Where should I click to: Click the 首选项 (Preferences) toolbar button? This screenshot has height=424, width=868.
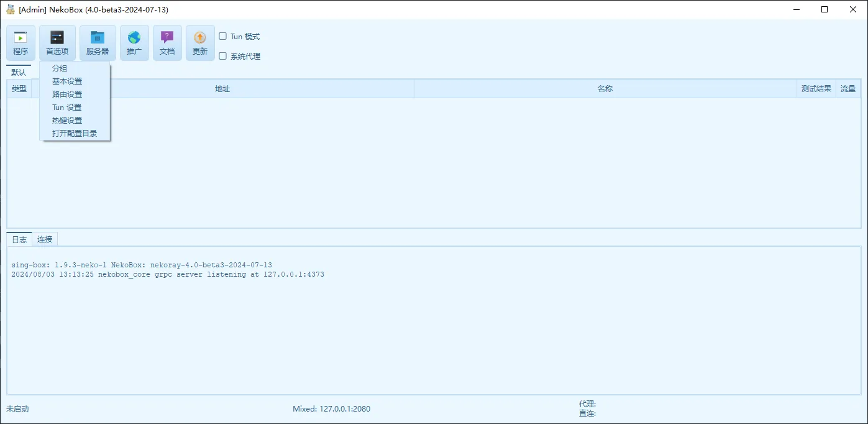click(x=57, y=43)
